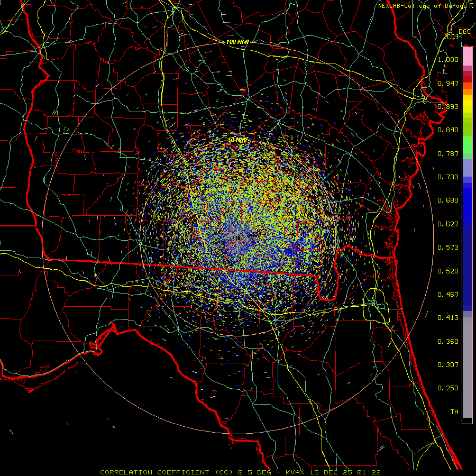Click the 0.627 legend value
This screenshot has height=476, width=476.
click(448, 224)
